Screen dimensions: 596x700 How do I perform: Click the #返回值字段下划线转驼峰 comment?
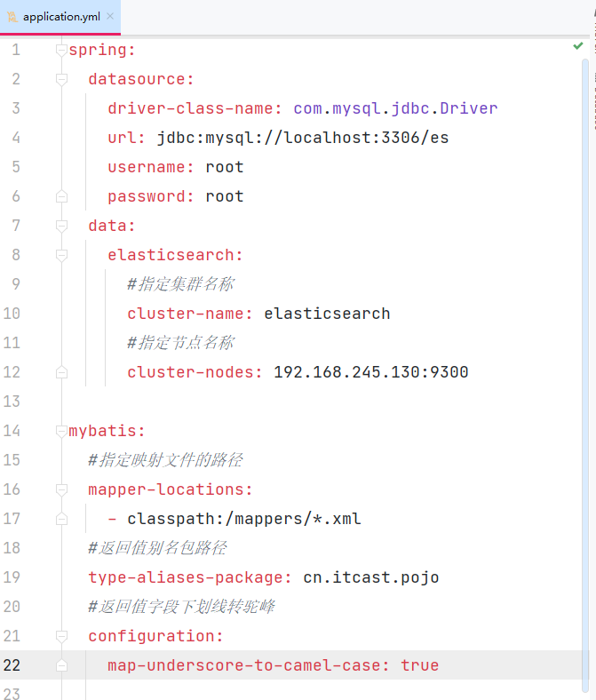click(x=182, y=607)
